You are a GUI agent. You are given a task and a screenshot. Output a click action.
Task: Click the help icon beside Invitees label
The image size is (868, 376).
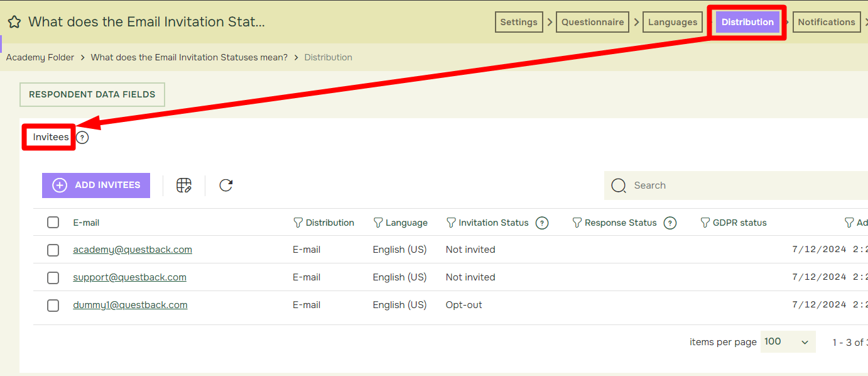point(82,137)
